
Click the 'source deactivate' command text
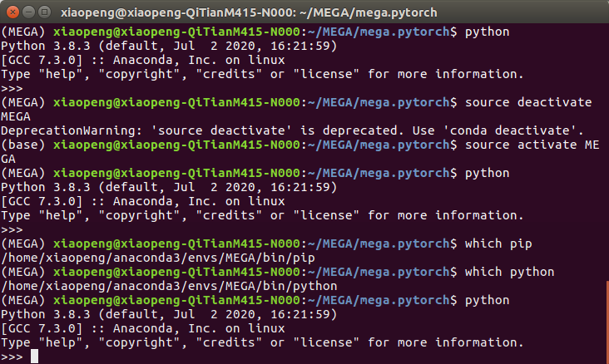(528, 102)
